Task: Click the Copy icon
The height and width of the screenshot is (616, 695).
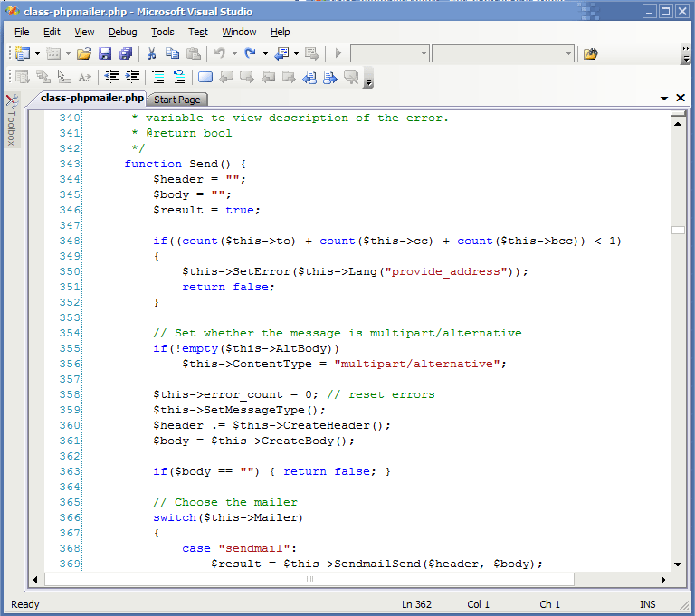Action: (x=172, y=53)
